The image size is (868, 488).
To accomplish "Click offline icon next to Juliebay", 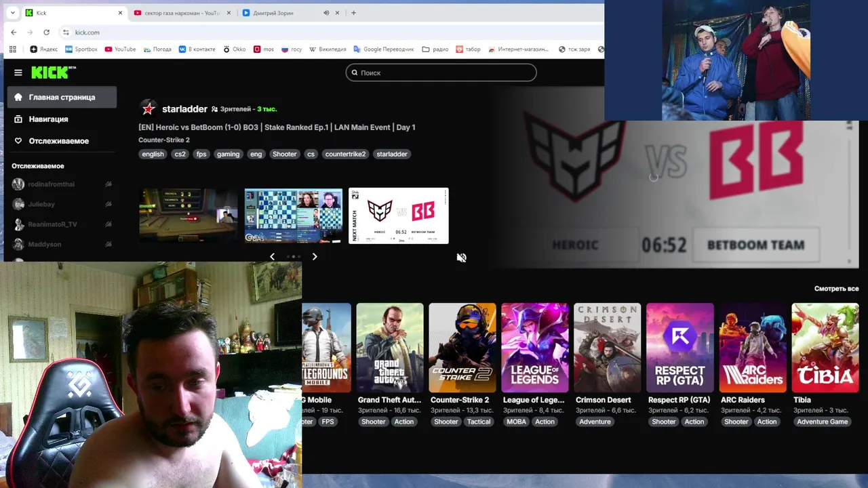I will [x=108, y=204].
